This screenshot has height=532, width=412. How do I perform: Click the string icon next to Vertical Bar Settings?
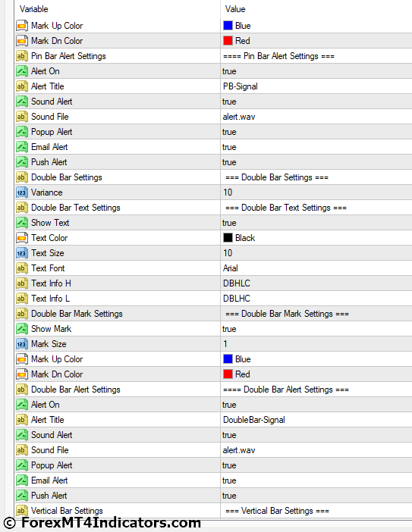click(x=22, y=511)
